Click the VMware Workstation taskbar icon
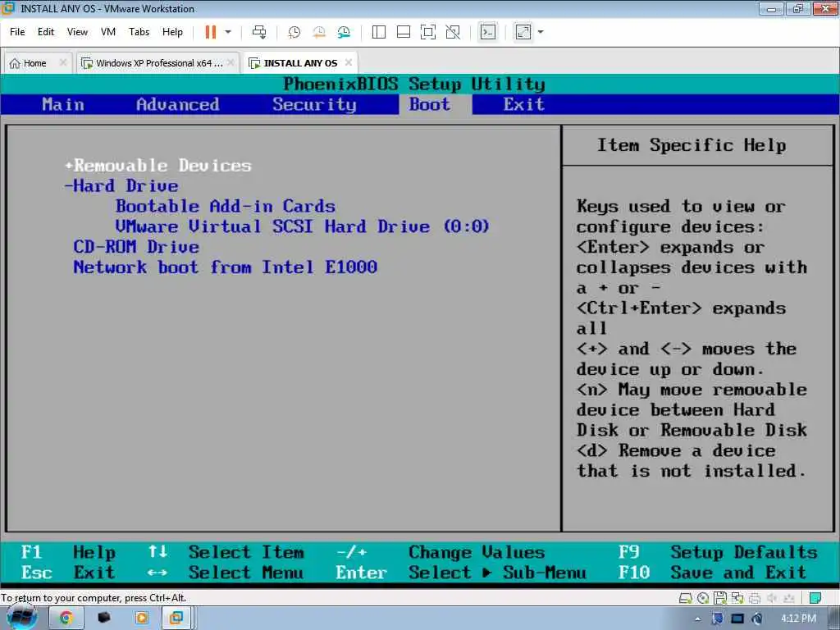This screenshot has height=630, width=840. (176, 619)
